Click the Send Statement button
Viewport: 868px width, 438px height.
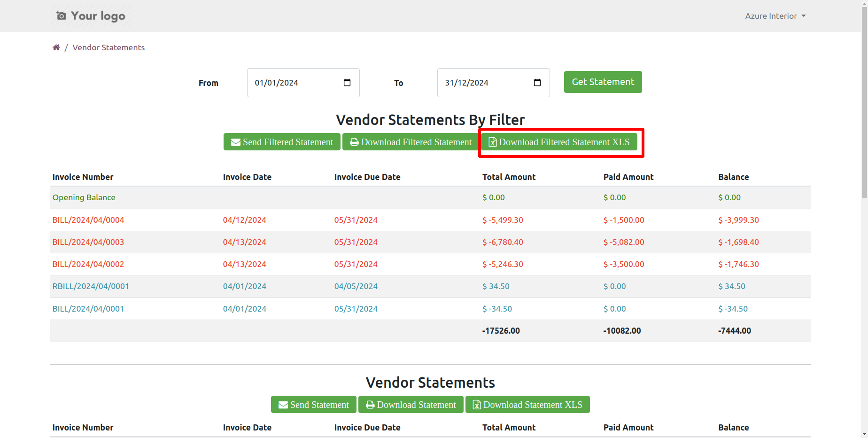coord(314,405)
